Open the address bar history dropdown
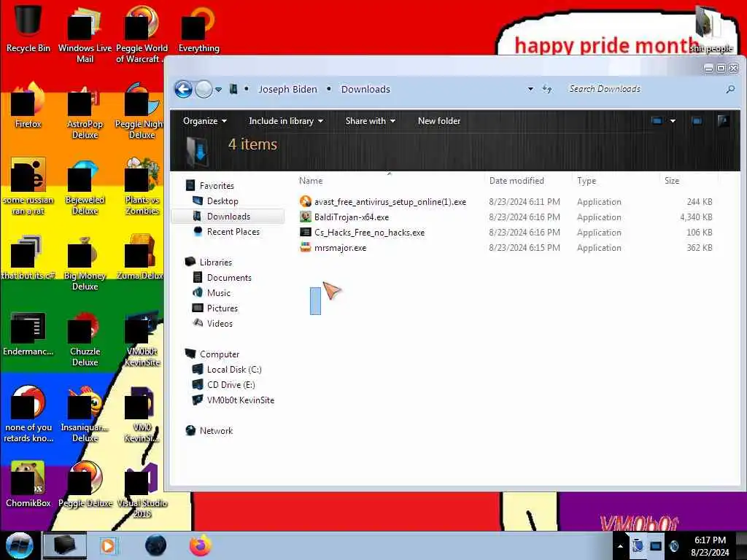The height and width of the screenshot is (560, 747). 530,89
